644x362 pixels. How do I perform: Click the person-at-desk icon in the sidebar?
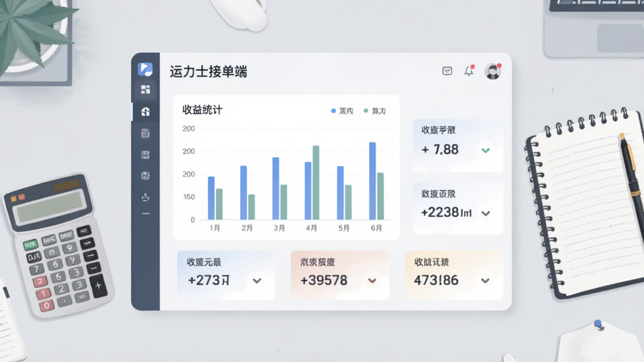pyautogui.click(x=145, y=197)
